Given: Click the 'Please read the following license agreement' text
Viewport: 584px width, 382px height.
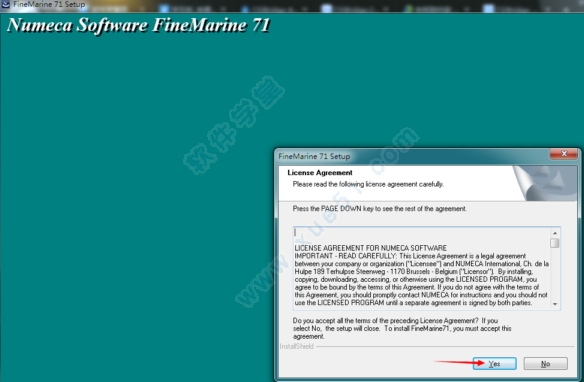Looking at the screenshot, I should (368, 184).
